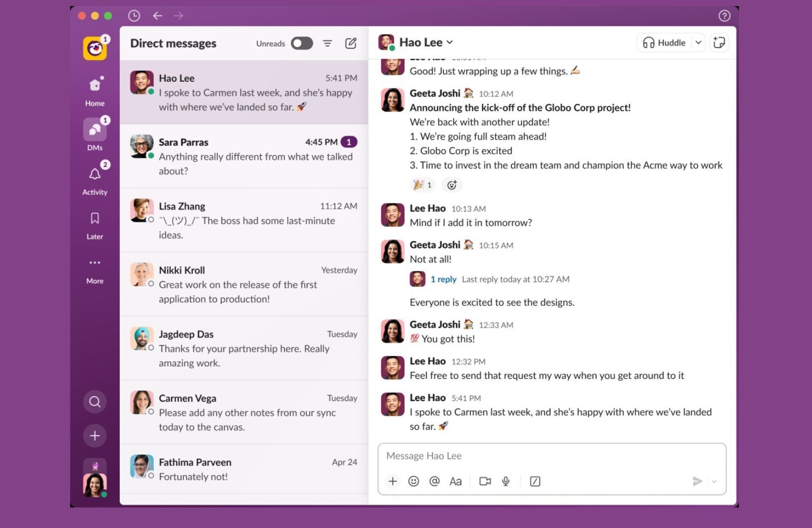Record an audio clip with microphone
The image size is (812, 528).
pyautogui.click(x=506, y=481)
